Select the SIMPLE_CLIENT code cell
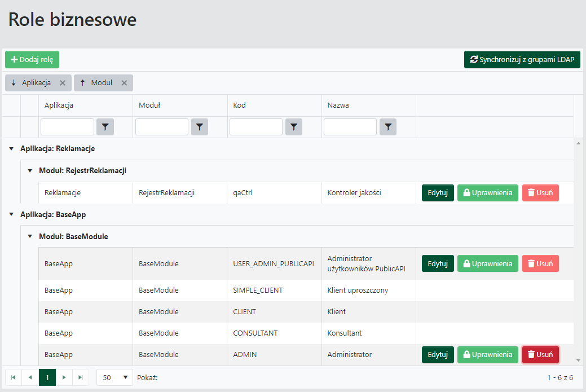 [x=274, y=290]
